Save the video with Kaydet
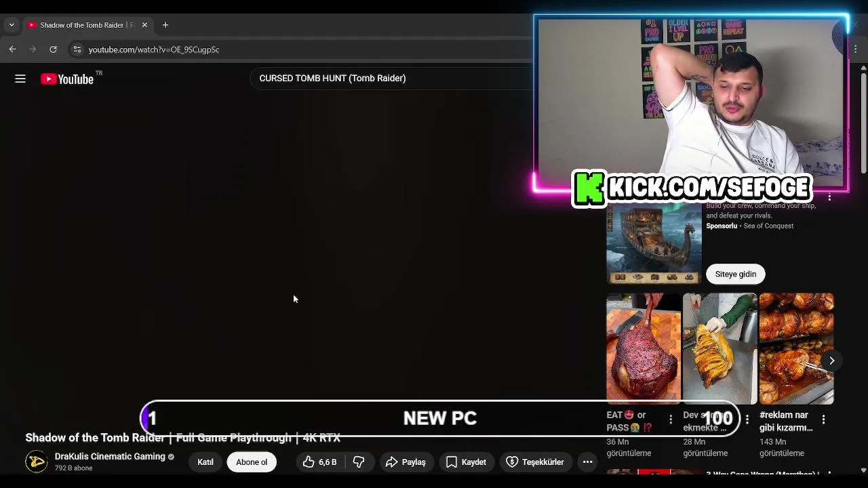 click(x=466, y=462)
